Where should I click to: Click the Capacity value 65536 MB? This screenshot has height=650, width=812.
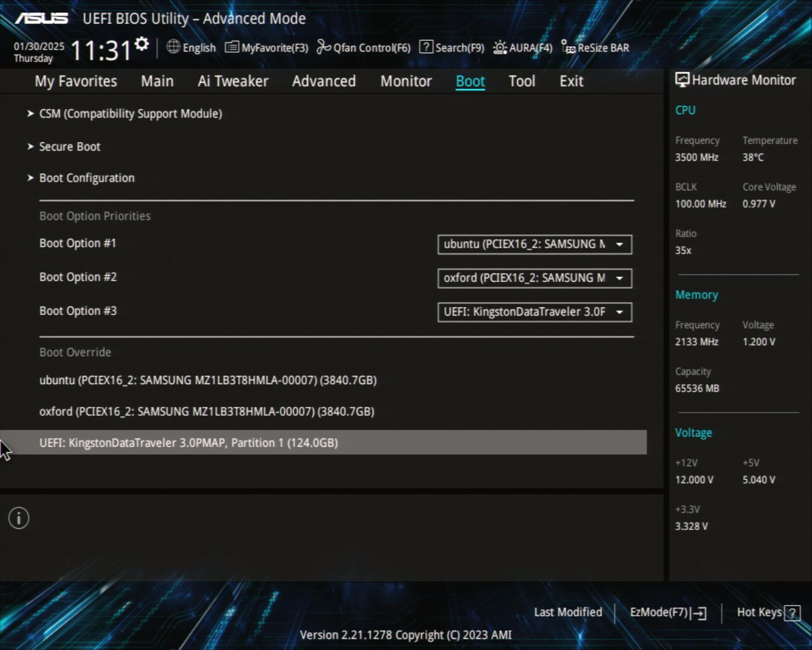[x=697, y=388]
